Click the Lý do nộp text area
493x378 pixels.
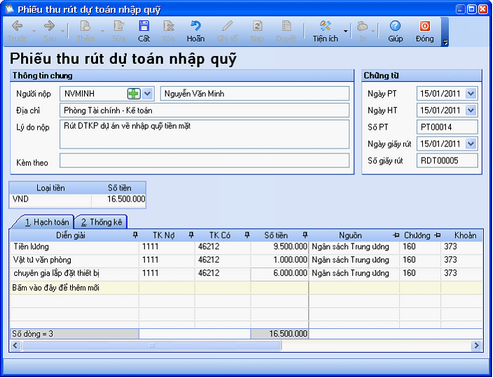click(204, 134)
